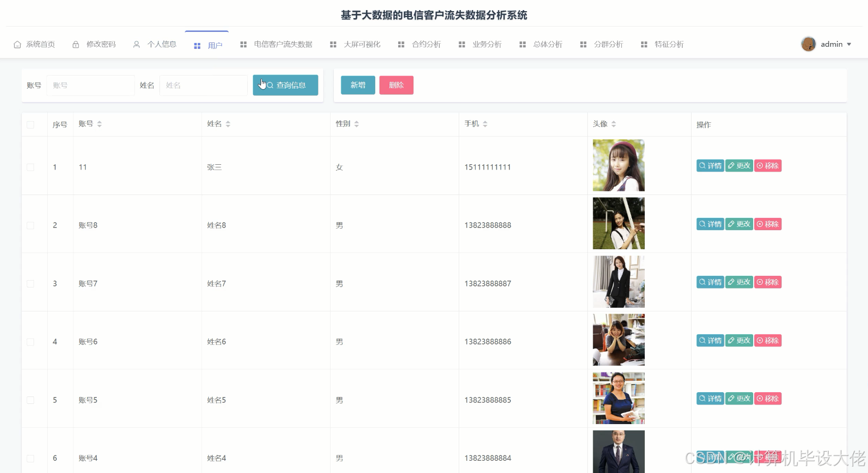The image size is (868, 473).
Task: Click the grid icon beside 业务分析
Action: coord(462,45)
